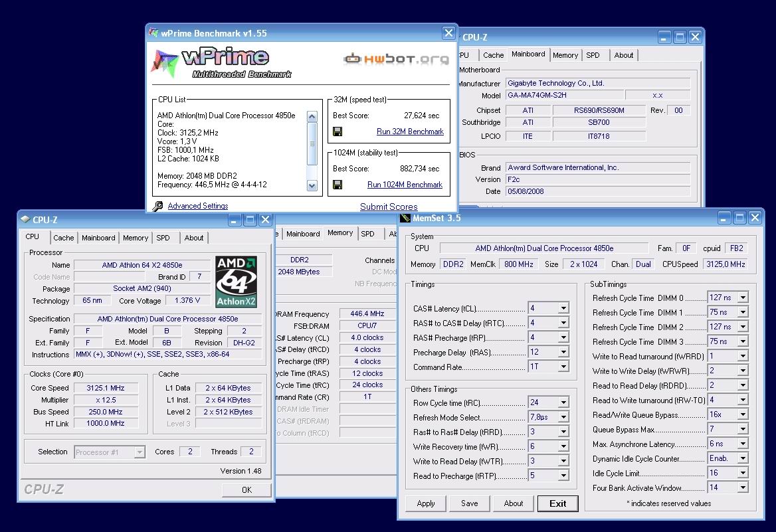Image resolution: width=776 pixels, height=532 pixels.
Task: Run the 32M Benchmark
Action: tap(410, 132)
